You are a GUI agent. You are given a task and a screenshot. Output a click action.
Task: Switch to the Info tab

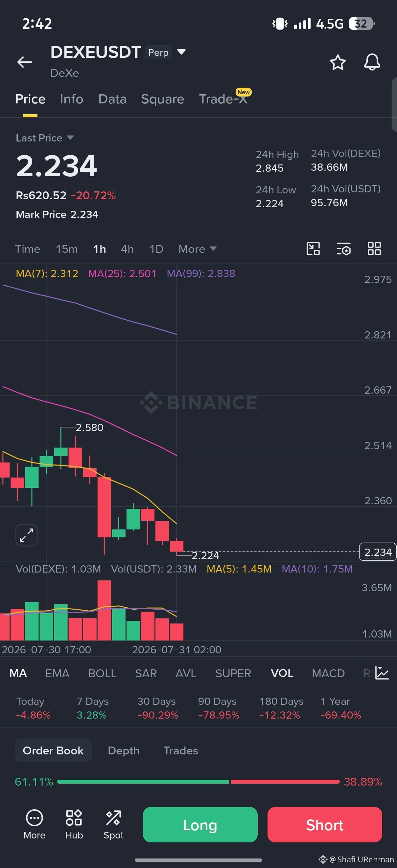tap(72, 99)
